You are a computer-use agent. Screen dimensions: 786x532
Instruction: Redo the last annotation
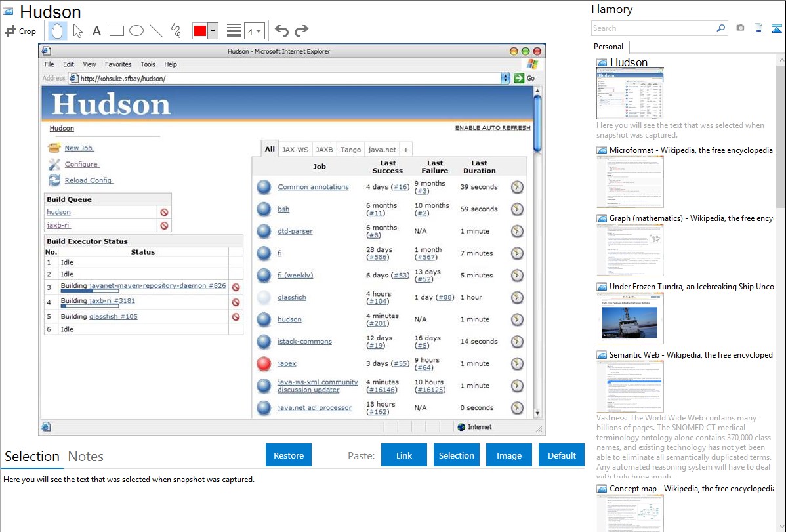(x=301, y=31)
